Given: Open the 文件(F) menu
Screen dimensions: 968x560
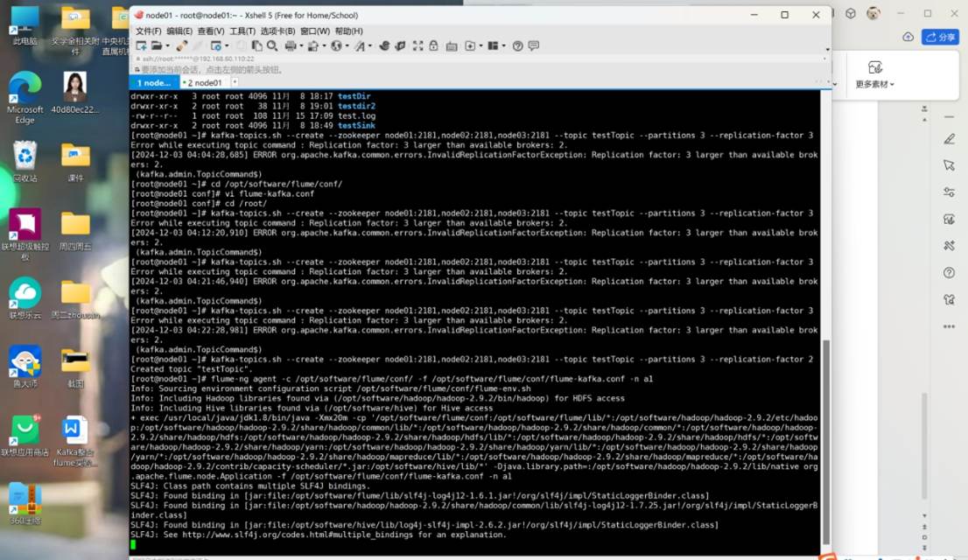Looking at the screenshot, I should point(148,31).
